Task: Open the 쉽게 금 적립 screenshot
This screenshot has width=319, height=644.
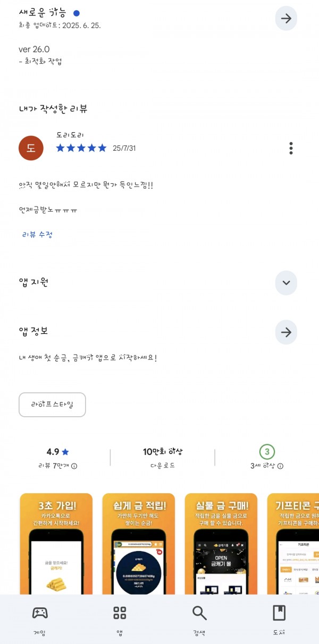Action: (x=139, y=544)
